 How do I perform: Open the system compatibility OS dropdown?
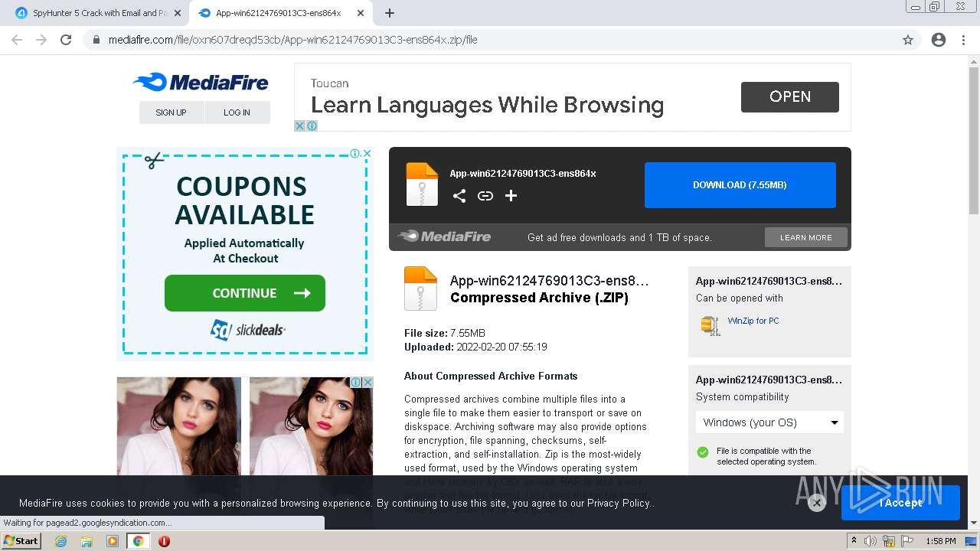pos(769,422)
